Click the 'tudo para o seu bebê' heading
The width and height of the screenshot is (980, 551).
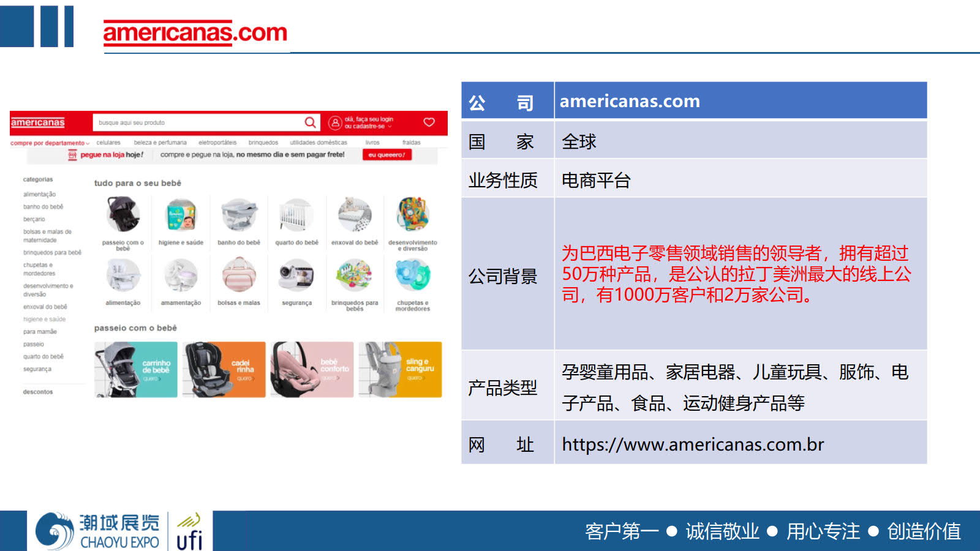(x=138, y=183)
